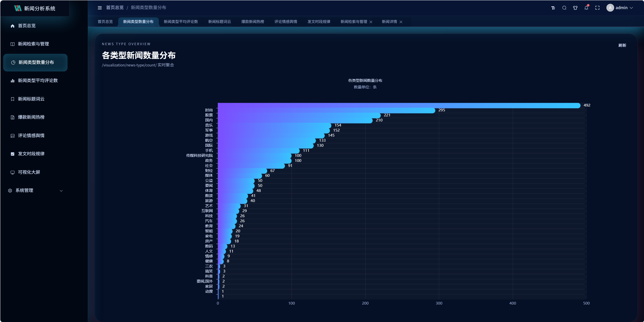The width and height of the screenshot is (644, 322).
Task: Click the 系统管理 gear menu item
Action: [x=24, y=190]
